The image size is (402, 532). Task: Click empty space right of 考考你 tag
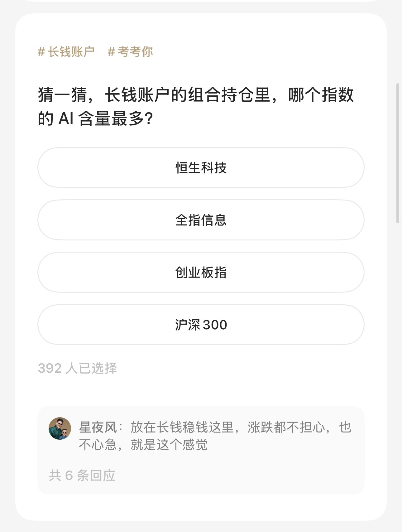(259, 52)
